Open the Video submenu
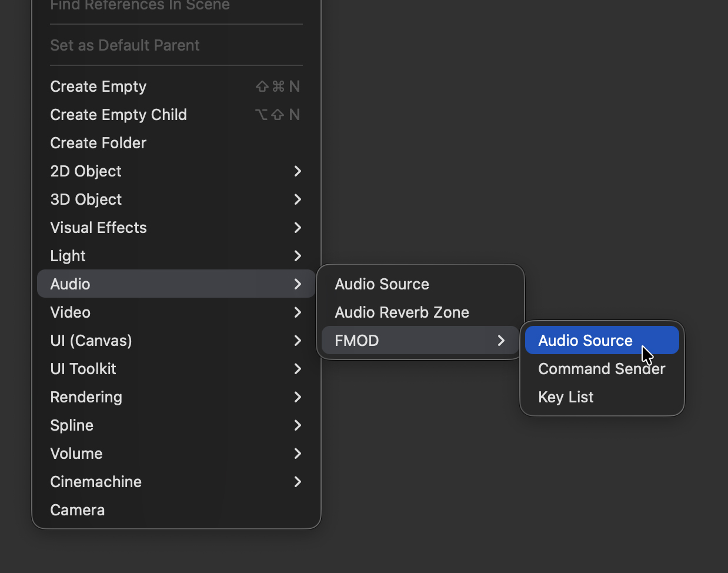Viewport: 728px width, 573px height. click(176, 312)
